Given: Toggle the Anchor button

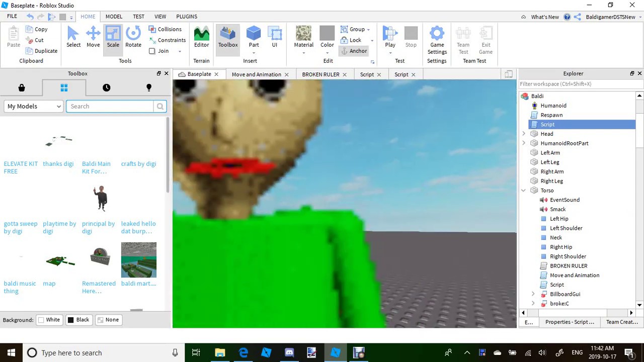Looking at the screenshot, I should pyautogui.click(x=354, y=51).
